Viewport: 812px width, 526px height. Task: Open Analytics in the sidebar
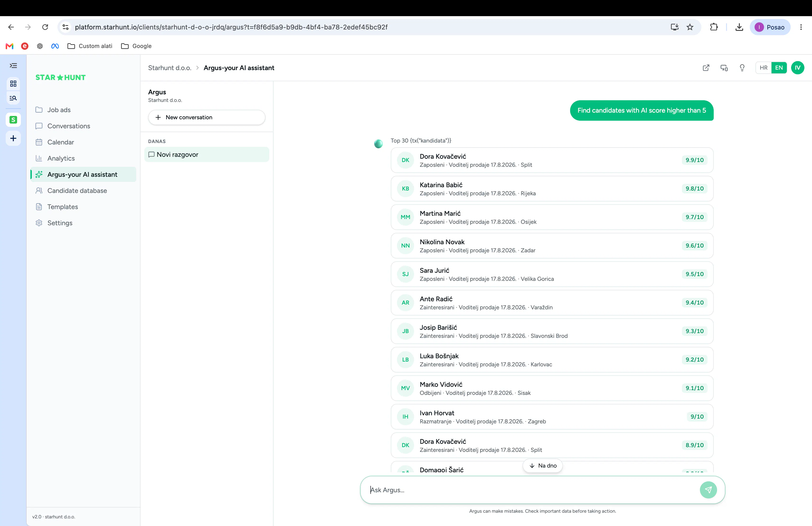click(x=84, y=158)
